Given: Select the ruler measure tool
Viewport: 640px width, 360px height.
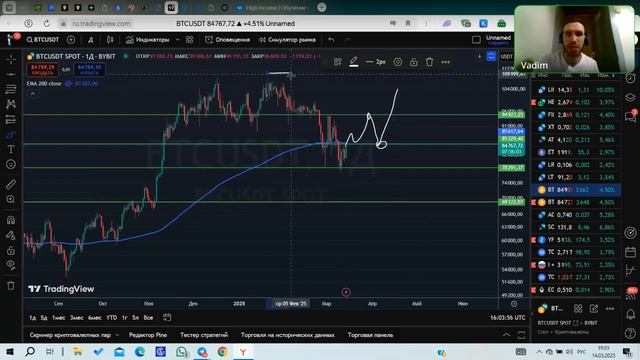Looking at the screenshot, I should (x=11, y=184).
